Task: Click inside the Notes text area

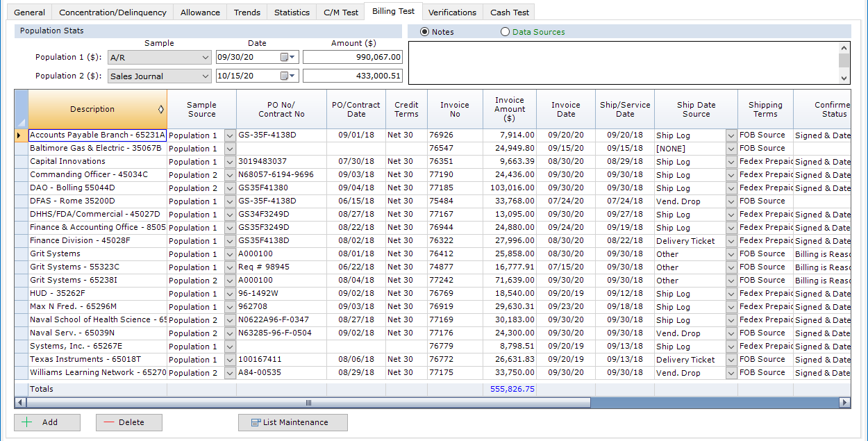Action: [623, 63]
